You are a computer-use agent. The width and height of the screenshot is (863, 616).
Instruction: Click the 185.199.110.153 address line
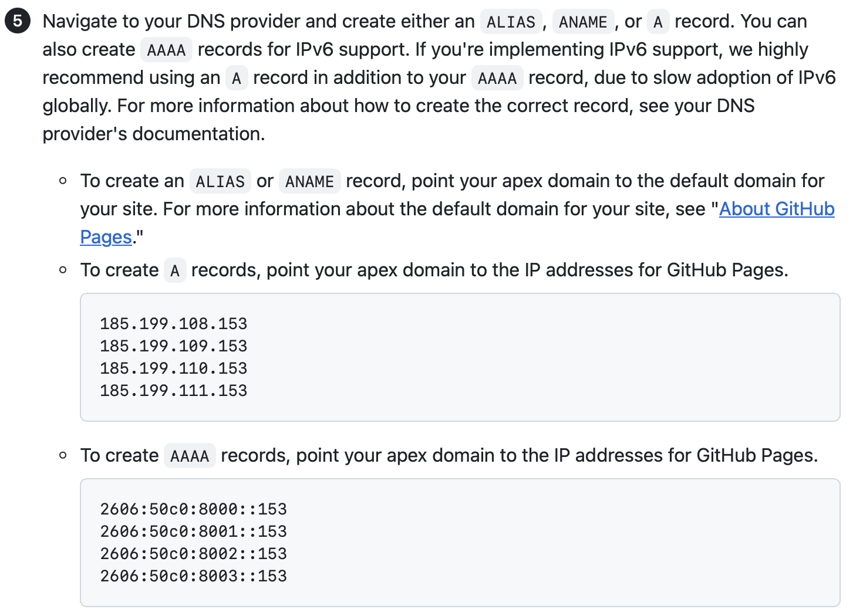173,368
